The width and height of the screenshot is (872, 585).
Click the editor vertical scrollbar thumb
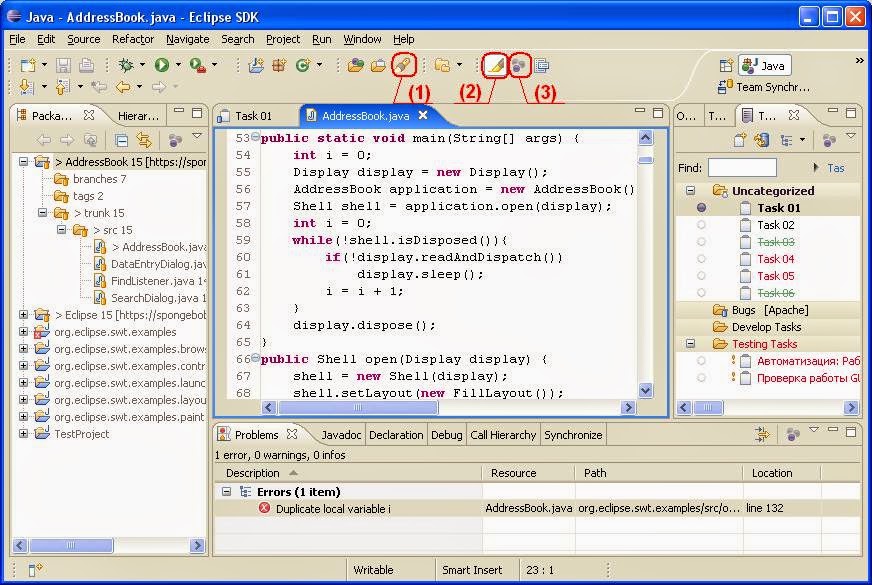(646, 160)
